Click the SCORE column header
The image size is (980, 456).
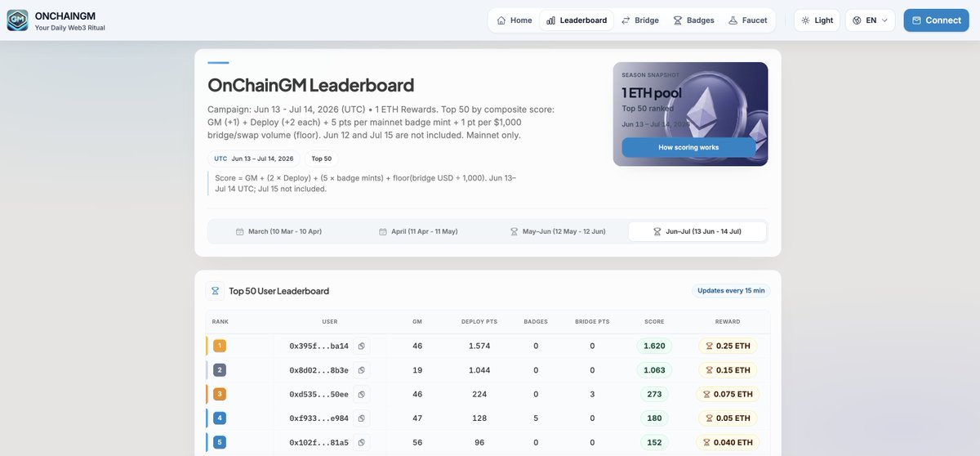(x=654, y=322)
